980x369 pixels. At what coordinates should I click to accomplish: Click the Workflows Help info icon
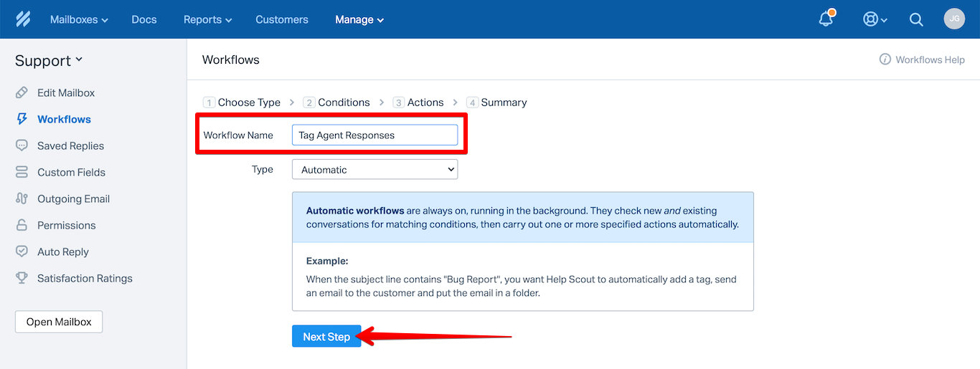[x=885, y=59]
